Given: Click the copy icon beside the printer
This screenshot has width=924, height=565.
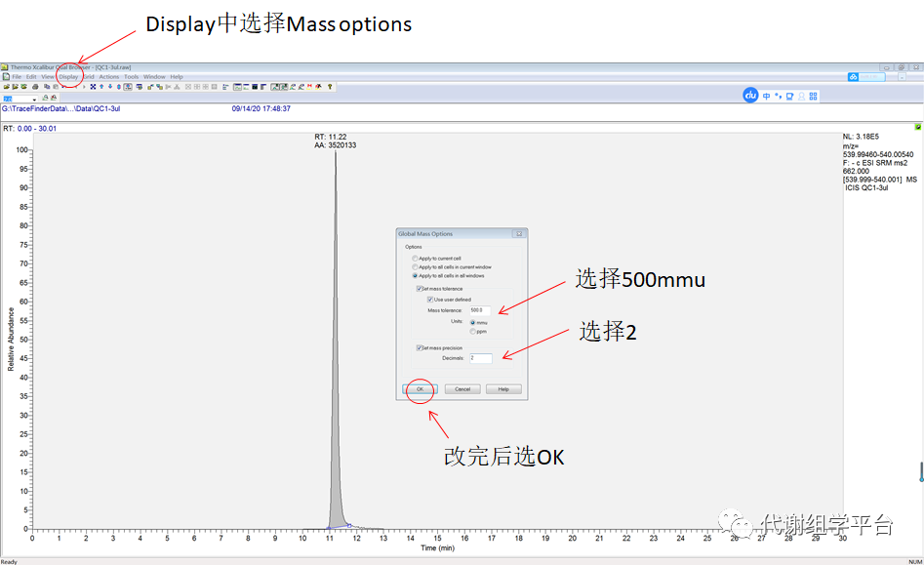Looking at the screenshot, I should click(x=47, y=87).
